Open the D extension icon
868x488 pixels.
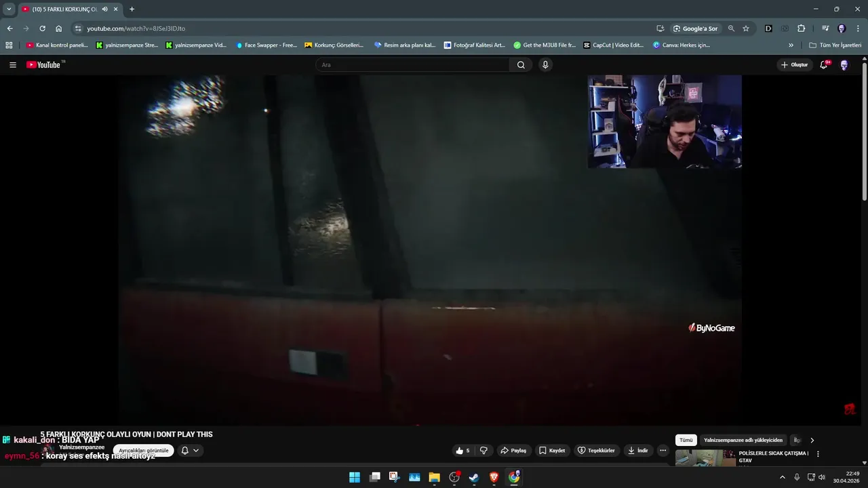pyautogui.click(x=768, y=28)
